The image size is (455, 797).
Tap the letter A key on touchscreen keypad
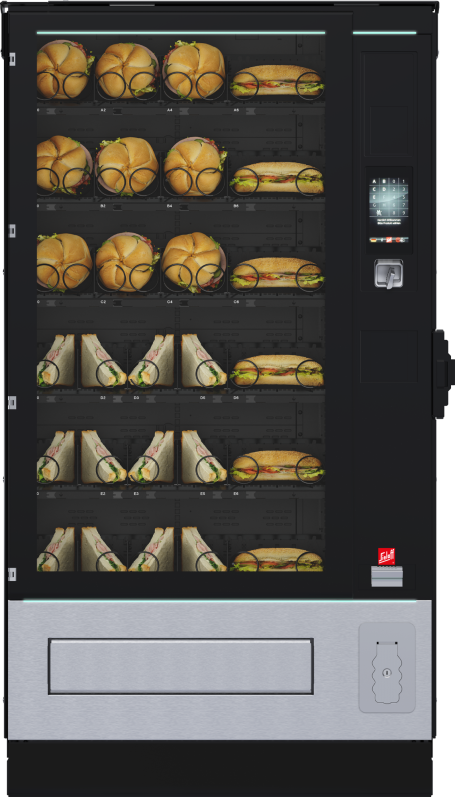point(374,181)
